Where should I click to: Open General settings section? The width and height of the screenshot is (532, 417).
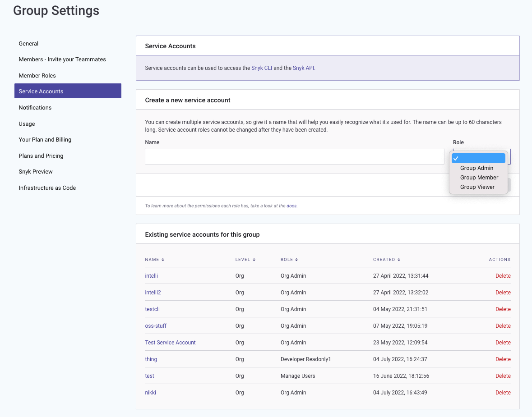tap(28, 44)
